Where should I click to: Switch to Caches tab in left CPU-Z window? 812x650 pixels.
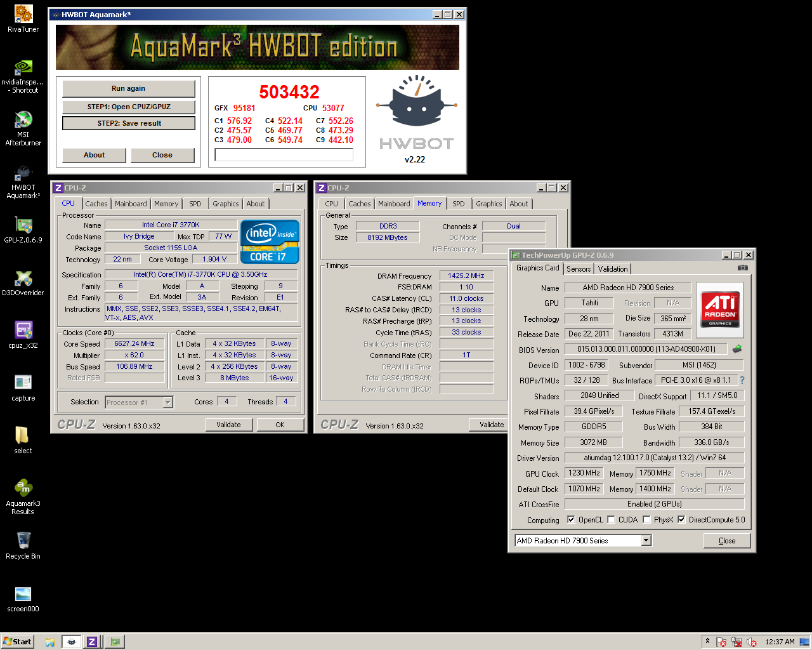96,204
